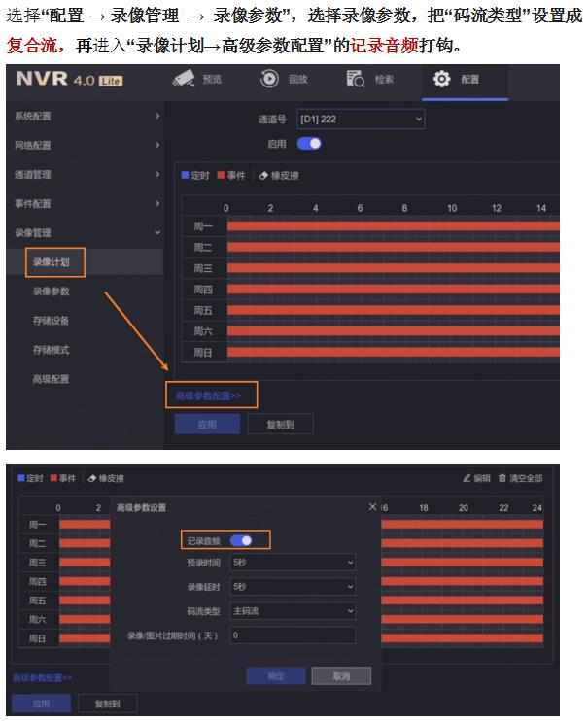Image resolution: width=588 pixels, height=721 pixels.
Task: Open the 预录时间 dropdown
Action: tap(293, 563)
